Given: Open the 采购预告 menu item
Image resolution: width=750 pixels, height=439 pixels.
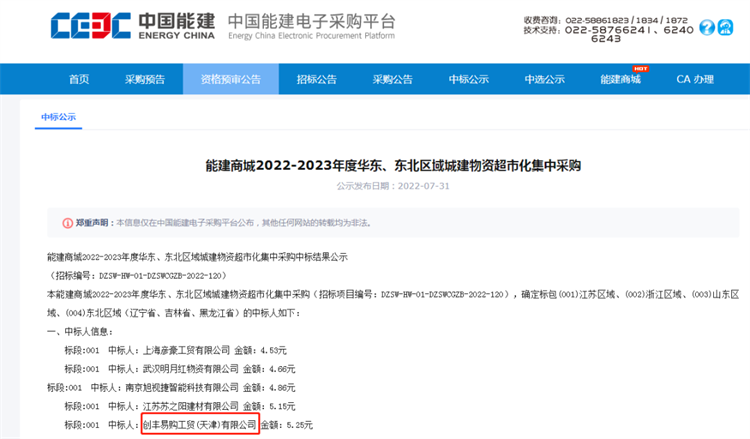Looking at the screenshot, I should pos(144,79).
